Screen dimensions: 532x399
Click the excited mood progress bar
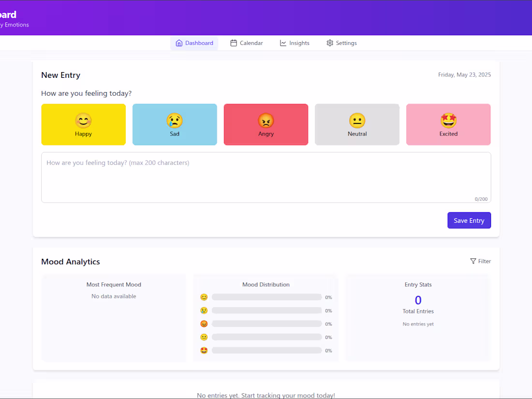coord(266,351)
